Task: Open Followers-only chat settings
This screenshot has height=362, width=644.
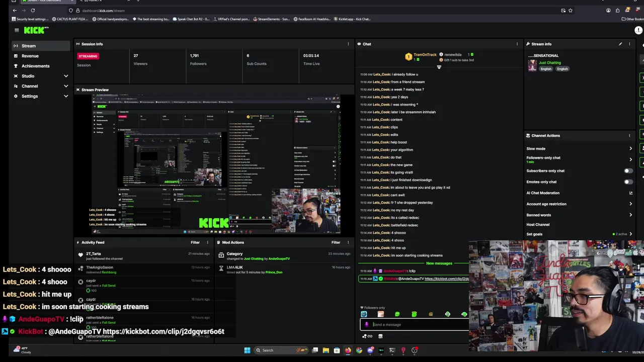Action: (580, 159)
